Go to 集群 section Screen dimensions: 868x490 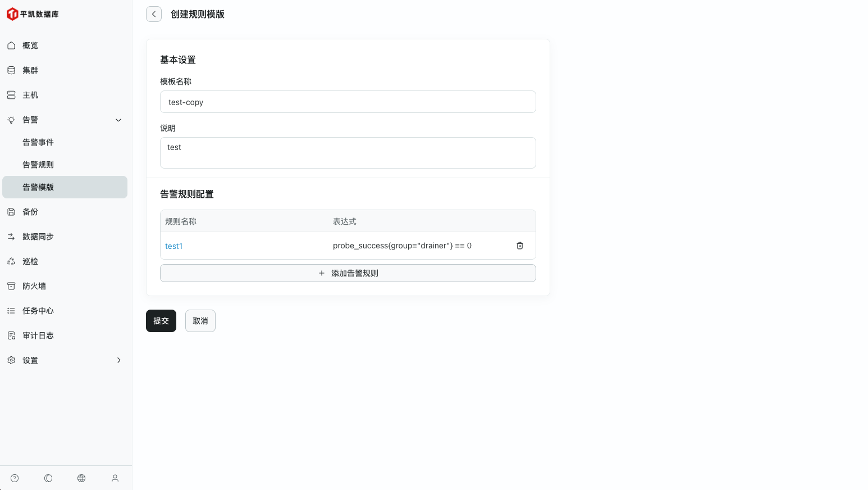pyautogui.click(x=30, y=70)
